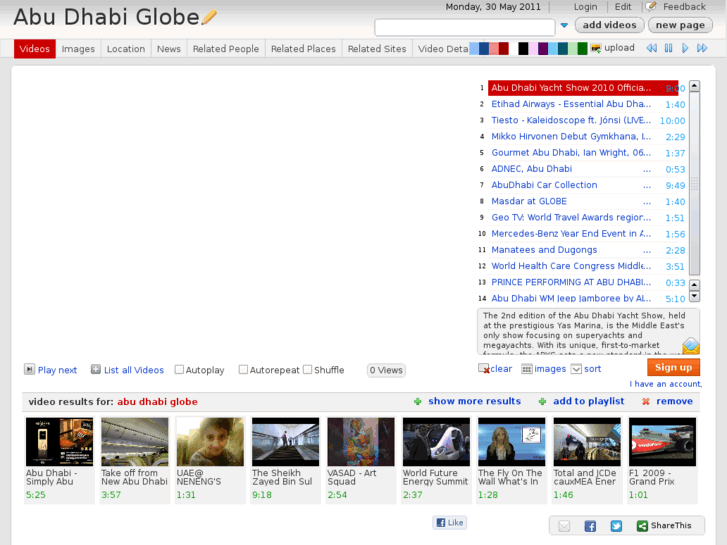The height and width of the screenshot is (545, 727).
Task: Open the Related People tab
Action: coord(225,49)
